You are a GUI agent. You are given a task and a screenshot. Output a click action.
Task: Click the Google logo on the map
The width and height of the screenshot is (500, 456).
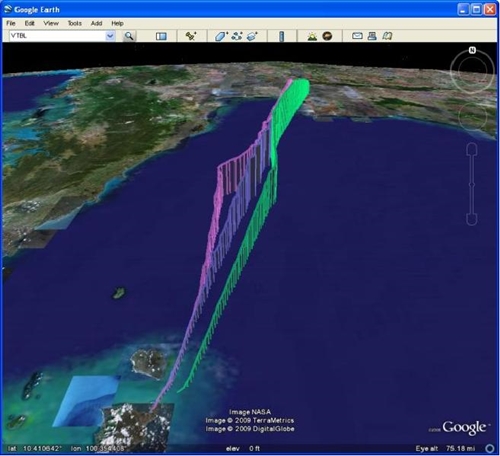[464, 428]
